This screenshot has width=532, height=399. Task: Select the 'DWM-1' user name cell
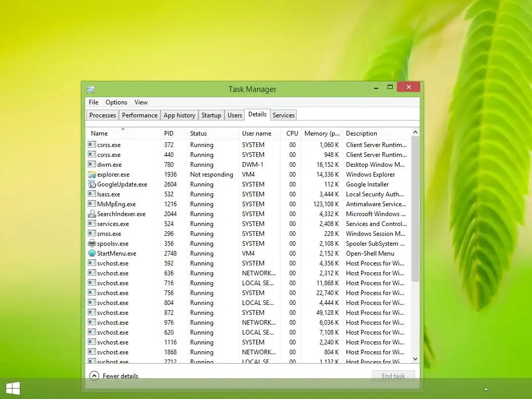point(253,164)
